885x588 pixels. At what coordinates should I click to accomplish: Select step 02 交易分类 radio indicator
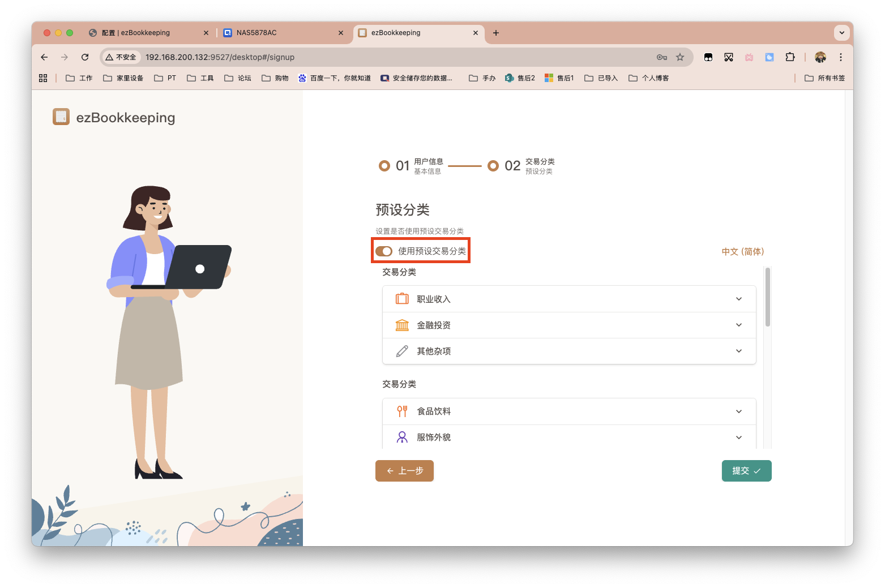494,165
